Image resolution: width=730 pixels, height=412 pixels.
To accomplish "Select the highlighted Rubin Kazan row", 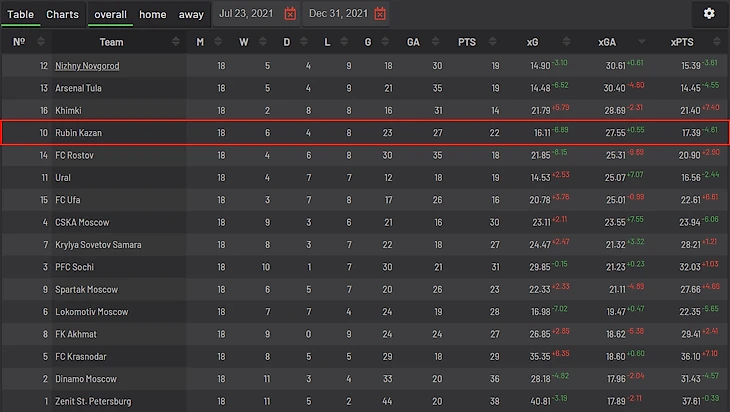I will click(365, 132).
